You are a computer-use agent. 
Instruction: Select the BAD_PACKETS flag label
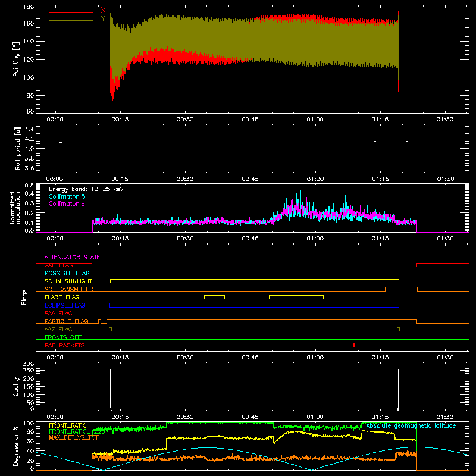(x=65, y=345)
